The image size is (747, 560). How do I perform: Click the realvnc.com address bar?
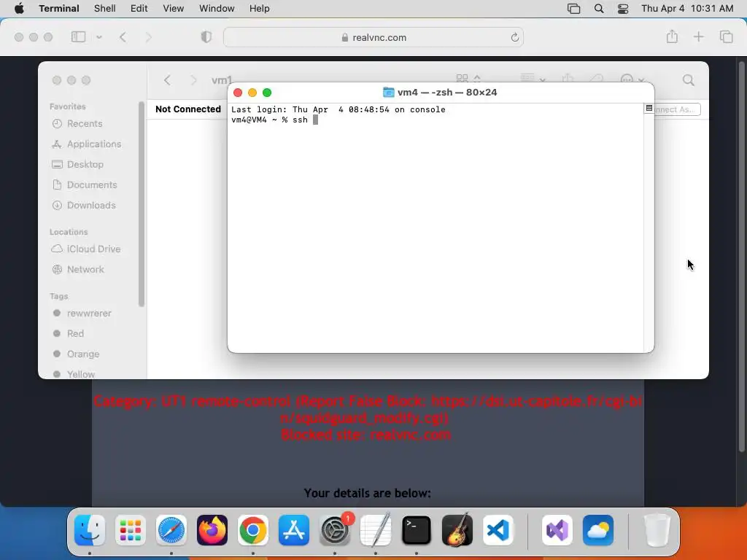tap(373, 37)
